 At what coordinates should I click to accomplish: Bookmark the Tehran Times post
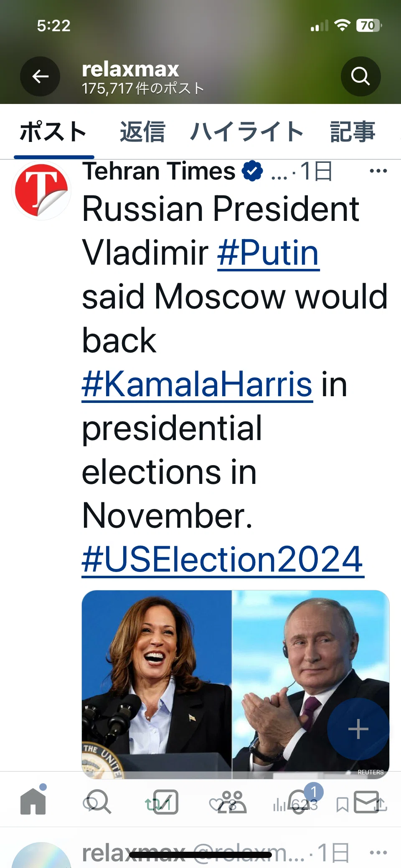[343, 805]
